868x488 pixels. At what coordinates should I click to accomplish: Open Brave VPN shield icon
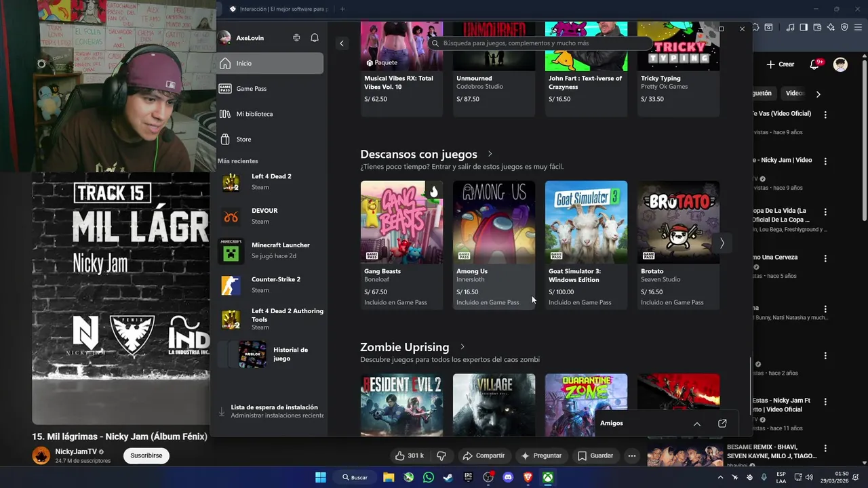844,28
